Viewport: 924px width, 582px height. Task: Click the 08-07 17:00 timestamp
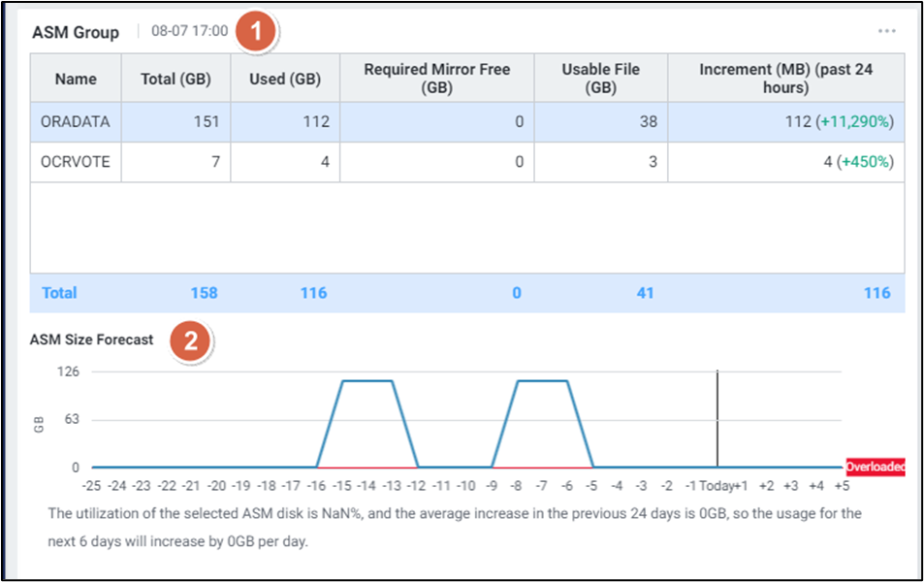coord(190,31)
